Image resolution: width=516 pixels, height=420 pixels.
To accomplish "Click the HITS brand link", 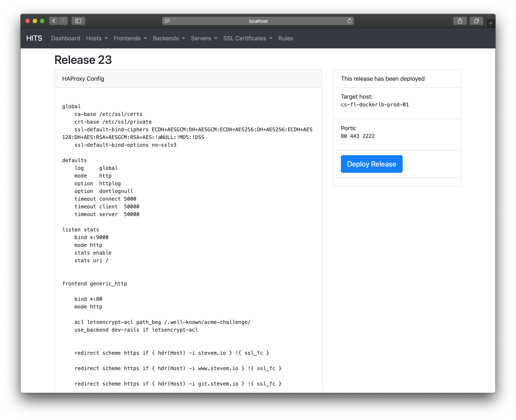I will (x=34, y=38).
